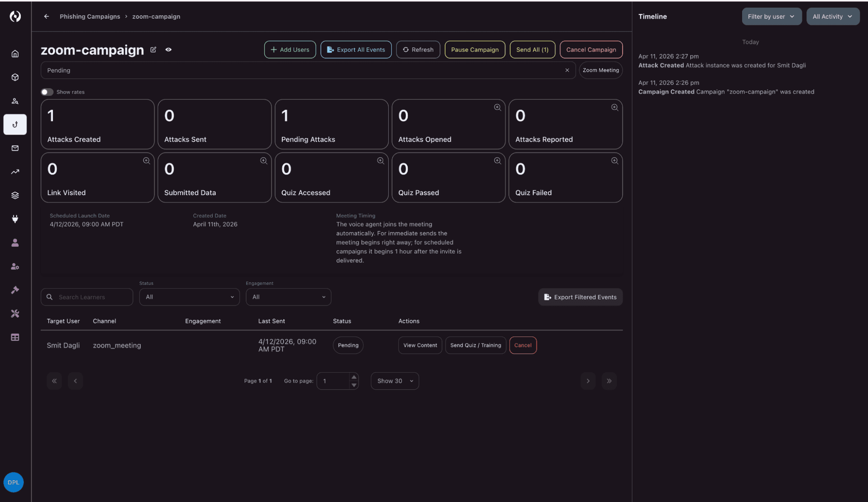Select the fishing hook phishing campaigns icon
The image size is (868, 502).
[15, 124]
